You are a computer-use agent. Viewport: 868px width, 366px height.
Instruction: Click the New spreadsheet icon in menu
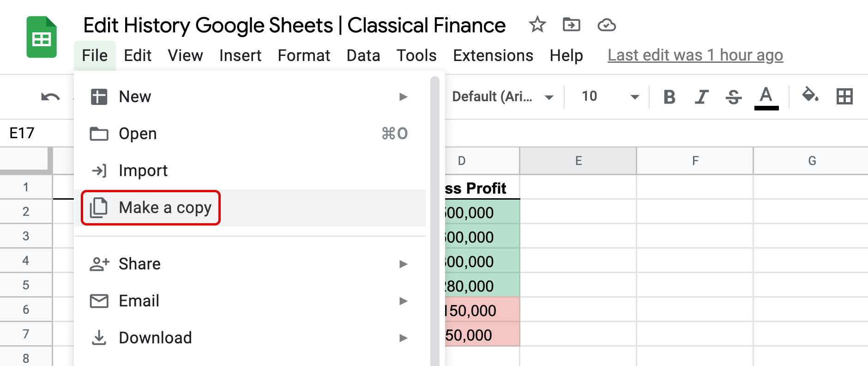(x=99, y=97)
